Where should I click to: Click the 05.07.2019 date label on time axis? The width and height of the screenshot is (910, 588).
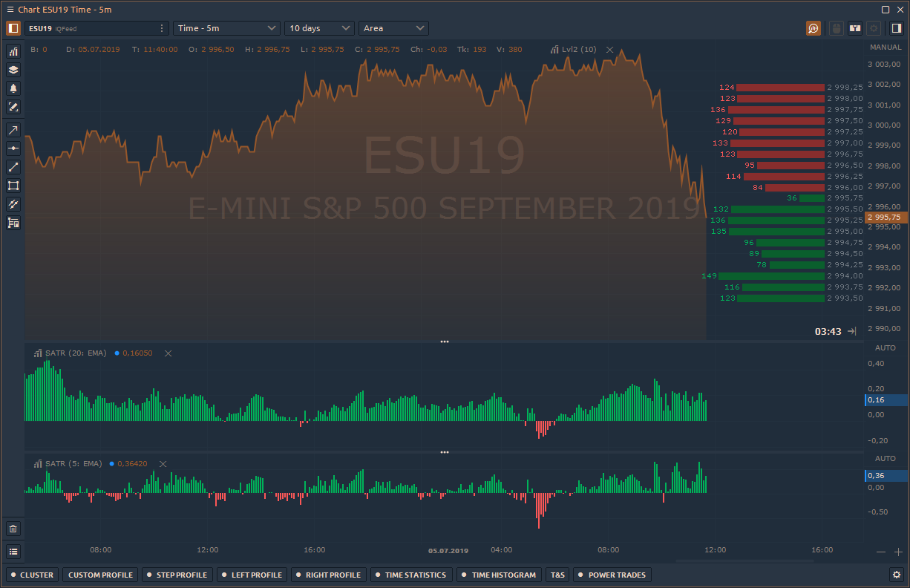pyautogui.click(x=448, y=550)
